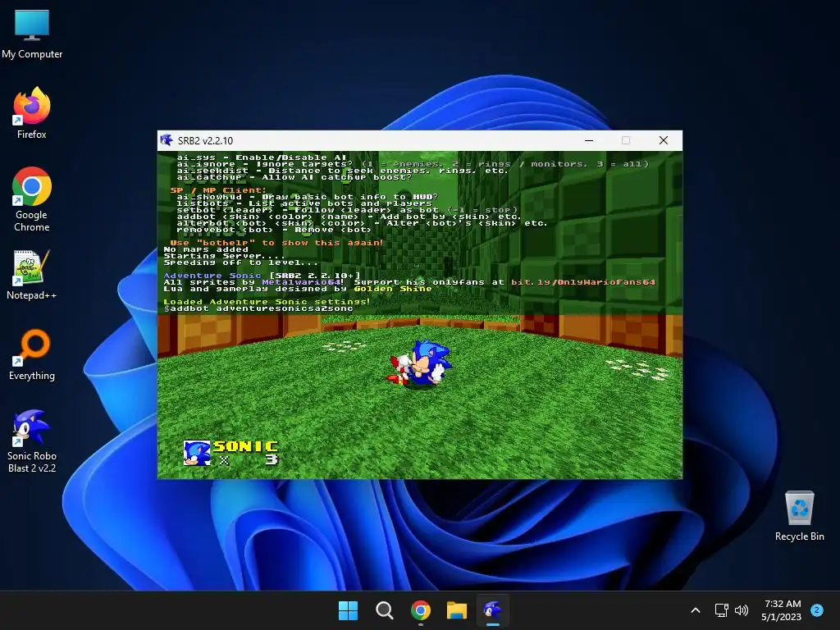
Task: Open network status tray icon
Action: (x=721, y=610)
